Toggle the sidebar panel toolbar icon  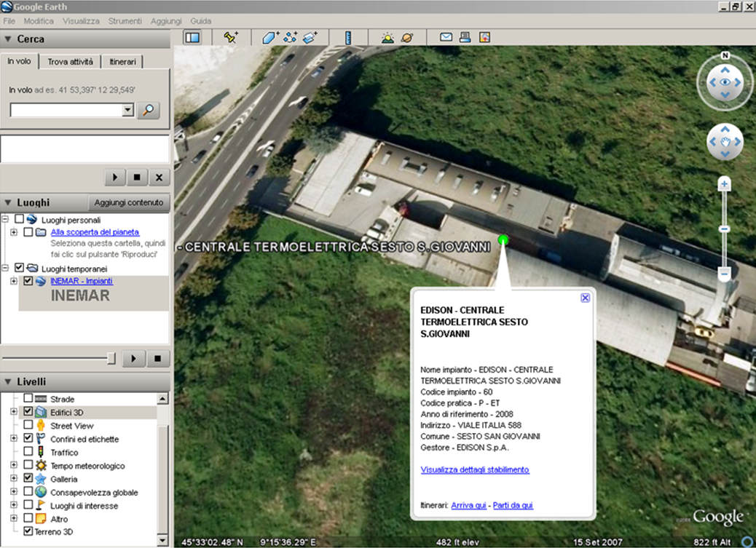point(192,37)
